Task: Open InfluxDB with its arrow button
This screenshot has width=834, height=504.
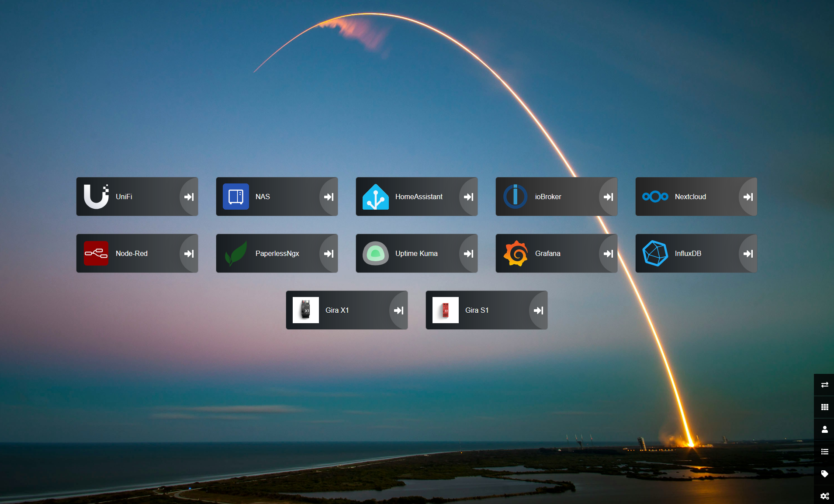Action: point(748,253)
